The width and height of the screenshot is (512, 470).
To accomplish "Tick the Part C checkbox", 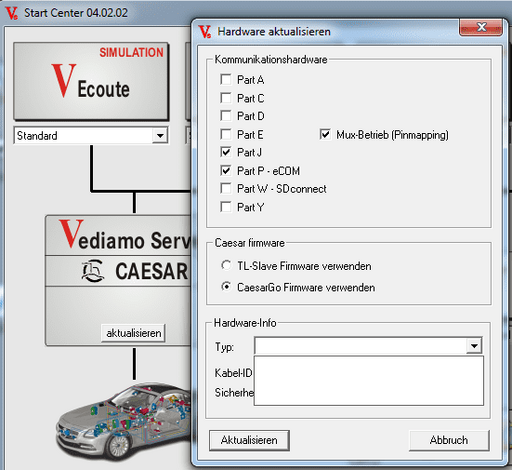I will tap(226, 98).
